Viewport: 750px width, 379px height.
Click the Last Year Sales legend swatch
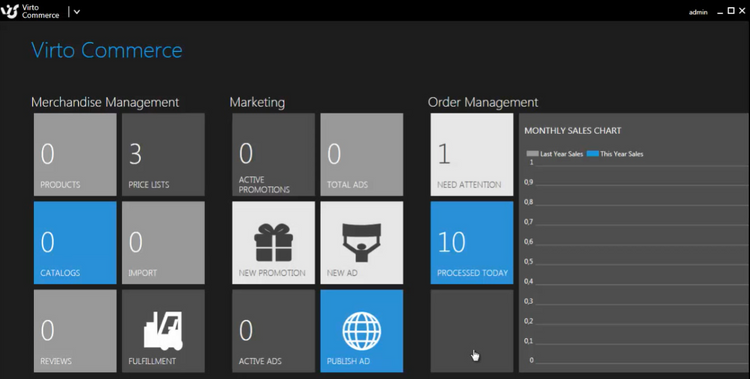click(x=532, y=154)
